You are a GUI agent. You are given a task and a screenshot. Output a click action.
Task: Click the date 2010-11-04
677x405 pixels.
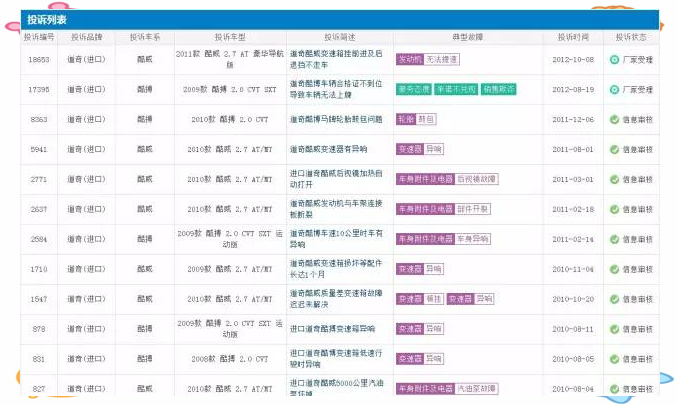pos(573,269)
